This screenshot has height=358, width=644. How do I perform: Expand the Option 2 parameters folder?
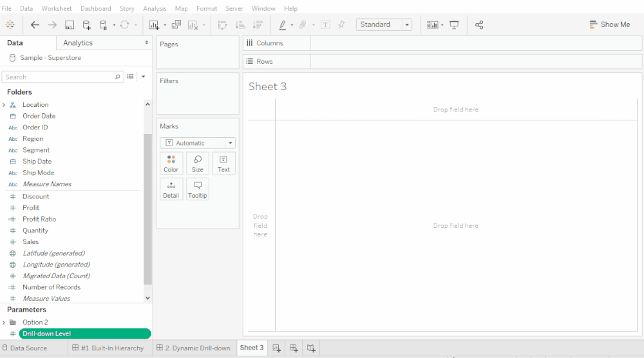tap(4, 323)
